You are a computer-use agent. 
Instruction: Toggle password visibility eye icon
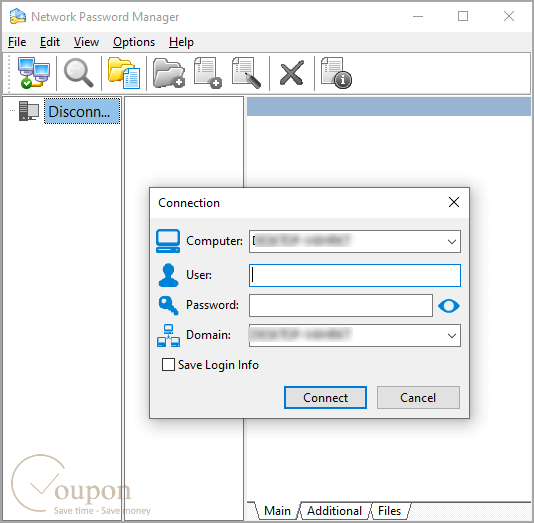coord(449,306)
